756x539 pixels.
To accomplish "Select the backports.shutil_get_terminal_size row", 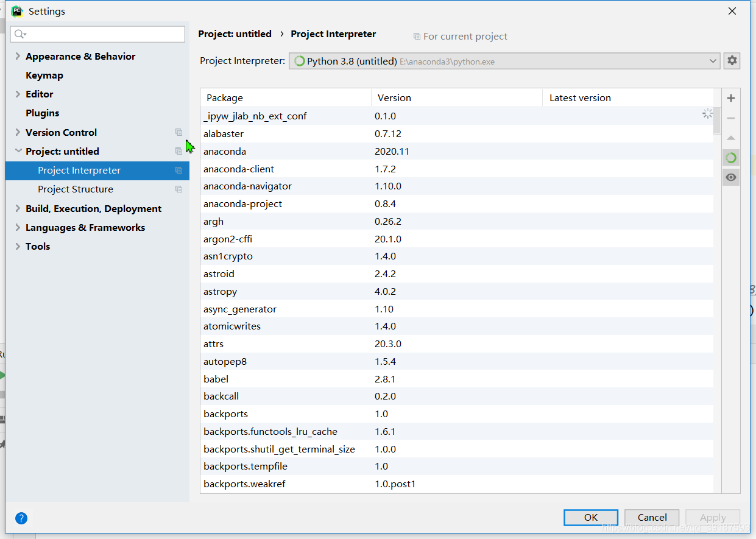I will coord(457,449).
